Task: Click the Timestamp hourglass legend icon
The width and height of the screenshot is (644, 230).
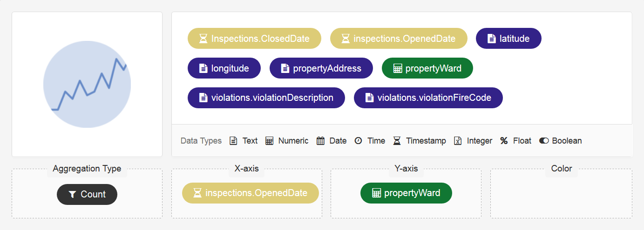Action: (397, 141)
